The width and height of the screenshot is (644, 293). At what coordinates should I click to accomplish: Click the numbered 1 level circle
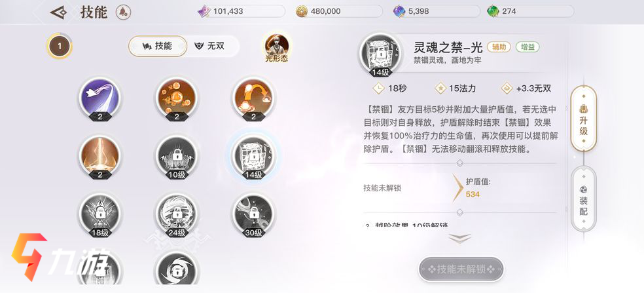60,46
